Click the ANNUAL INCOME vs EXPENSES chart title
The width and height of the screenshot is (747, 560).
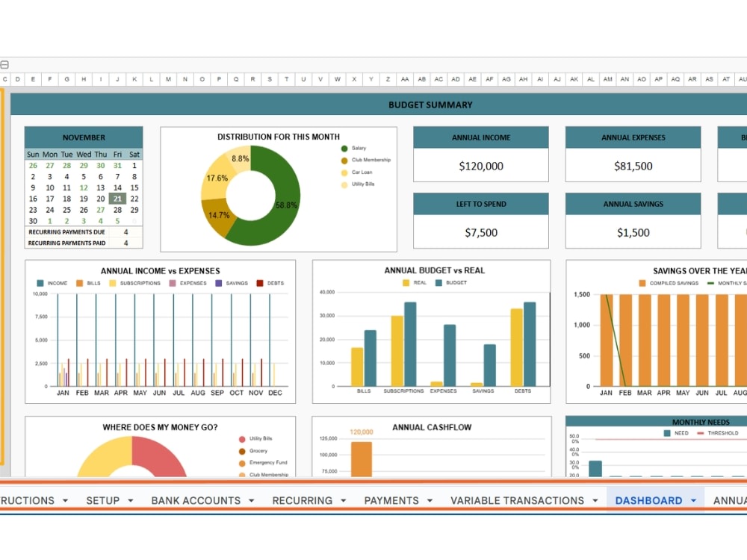(161, 271)
